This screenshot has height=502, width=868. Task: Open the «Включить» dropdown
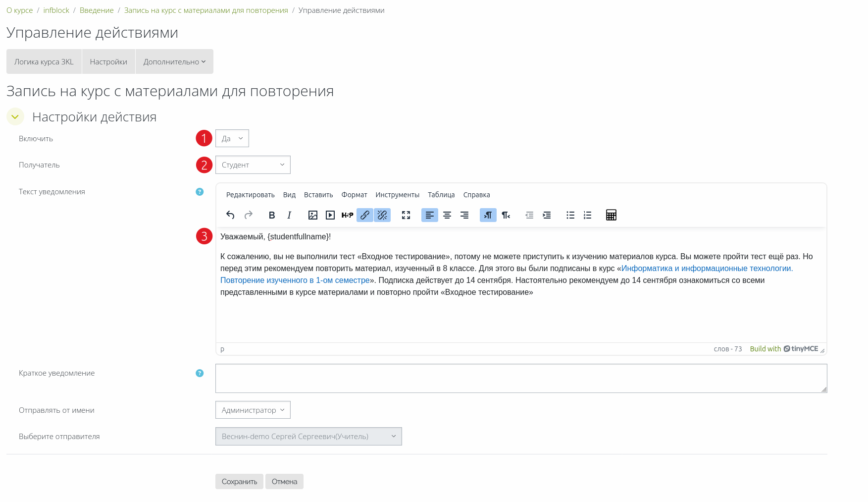click(232, 139)
